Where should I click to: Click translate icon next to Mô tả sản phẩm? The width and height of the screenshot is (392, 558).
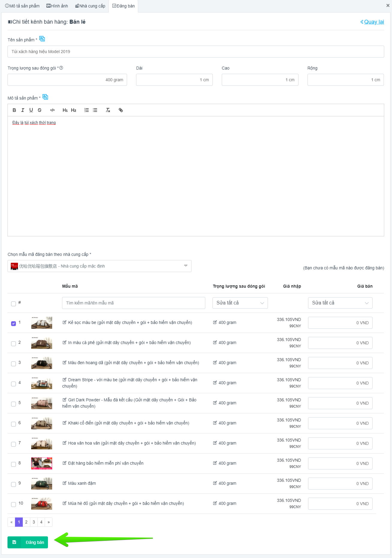click(x=45, y=97)
